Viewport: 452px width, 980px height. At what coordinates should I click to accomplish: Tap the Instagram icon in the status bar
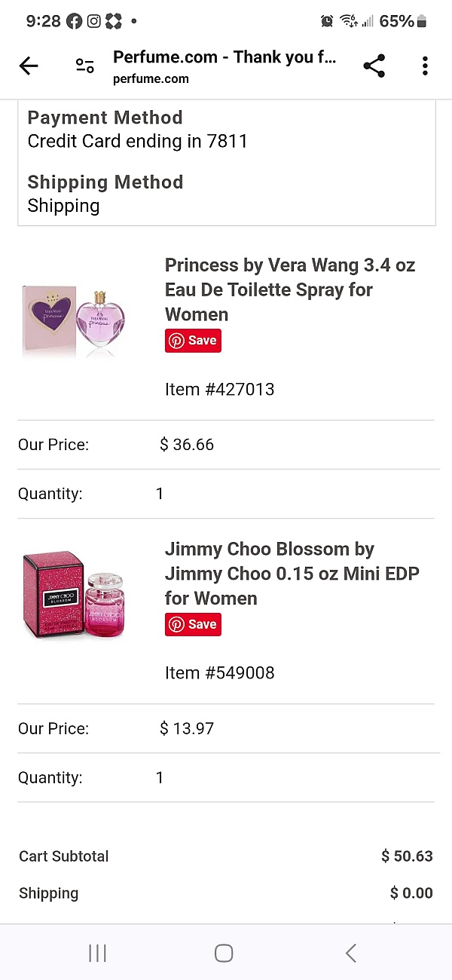click(x=93, y=20)
